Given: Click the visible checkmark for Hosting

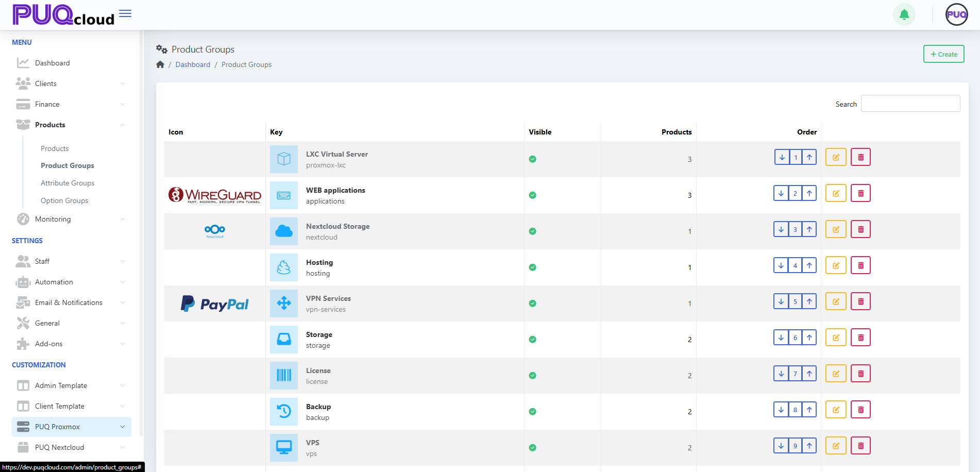Looking at the screenshot, I should [533, 267].
